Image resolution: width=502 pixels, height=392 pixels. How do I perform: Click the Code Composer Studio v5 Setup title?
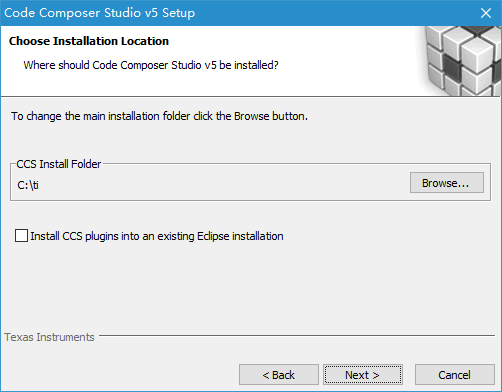[x=99, y=13]
